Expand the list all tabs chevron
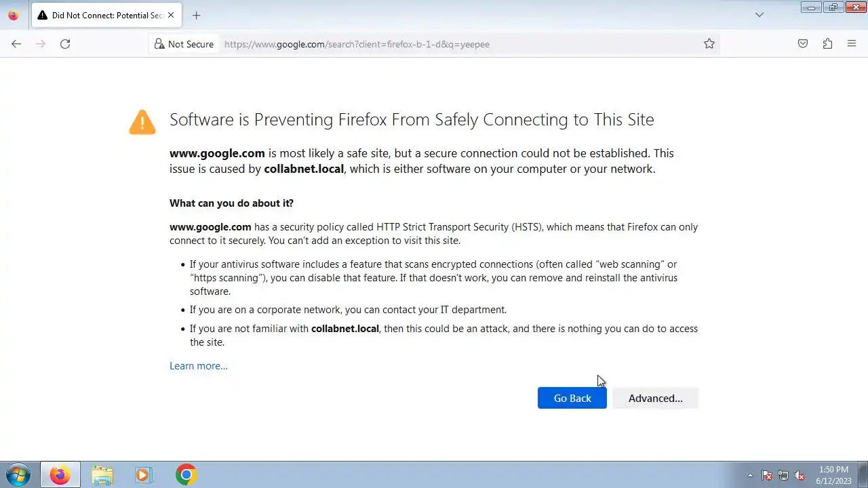Screen dimensions: 868x488 tap(759, 15)
